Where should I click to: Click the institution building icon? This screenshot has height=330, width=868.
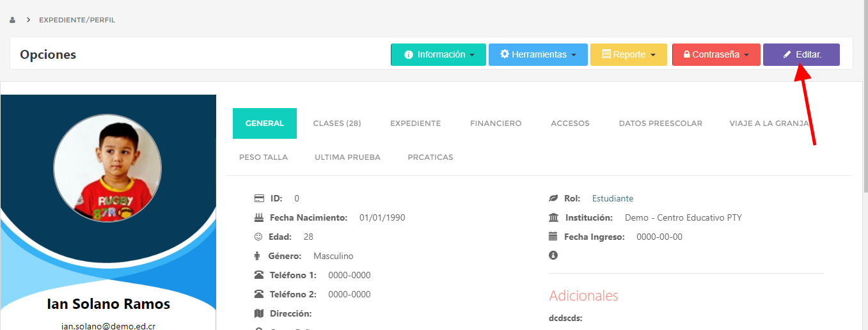click(x=553, y=217)
